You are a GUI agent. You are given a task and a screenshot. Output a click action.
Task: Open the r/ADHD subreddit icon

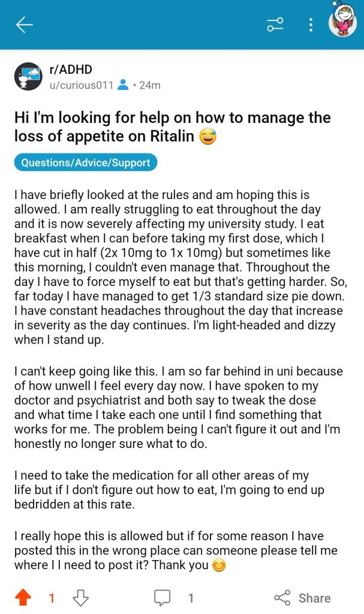click(28, 76)
